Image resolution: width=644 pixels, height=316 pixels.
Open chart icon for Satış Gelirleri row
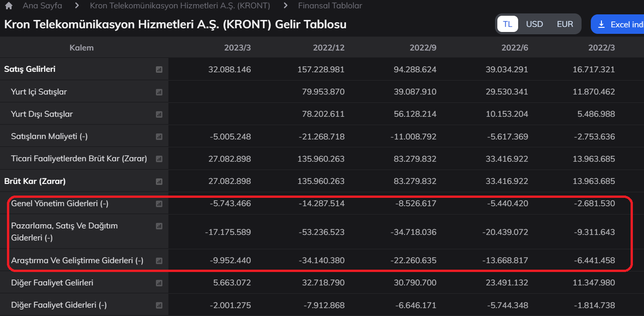(x=159, y=70)
